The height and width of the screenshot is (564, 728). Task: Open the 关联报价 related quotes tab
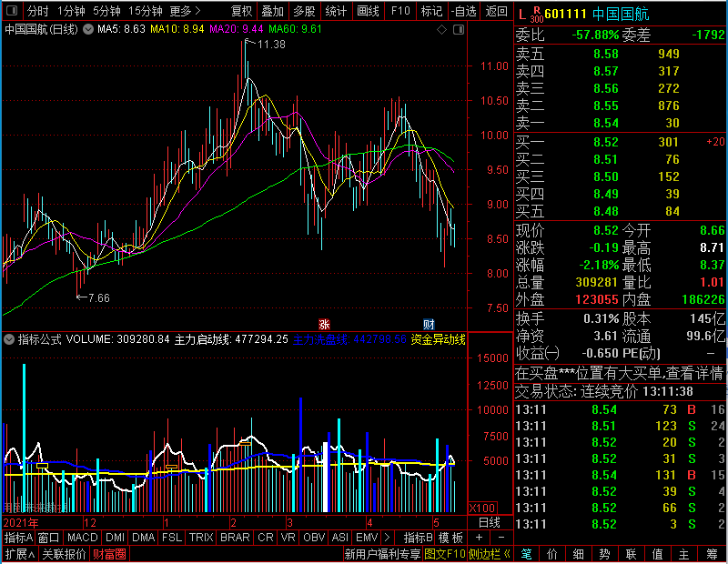point(64,554)
